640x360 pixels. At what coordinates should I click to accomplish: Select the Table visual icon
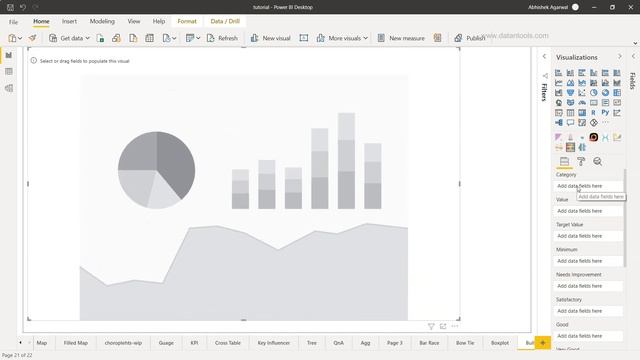tap(570, 113)
